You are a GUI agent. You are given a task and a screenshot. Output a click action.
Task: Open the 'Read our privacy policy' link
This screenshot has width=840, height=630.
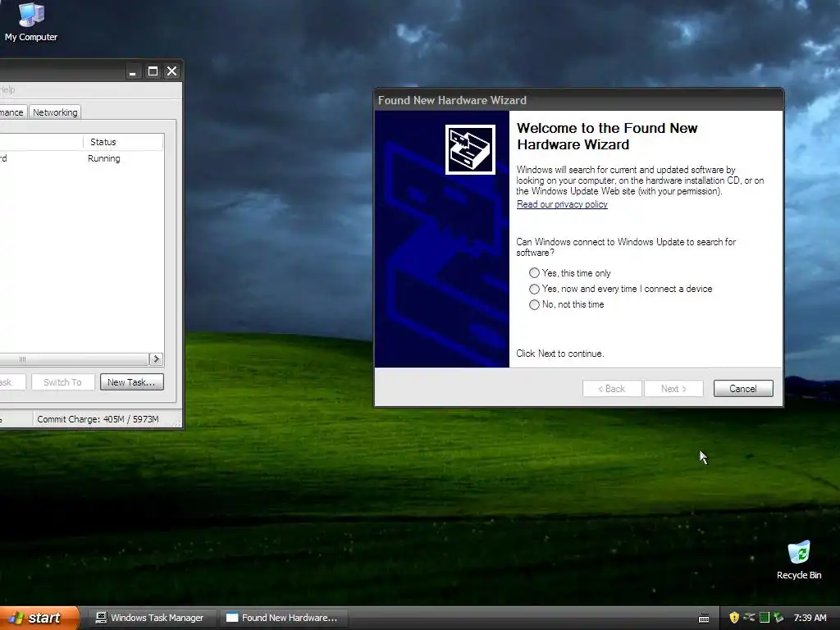[x=562, y=204]
